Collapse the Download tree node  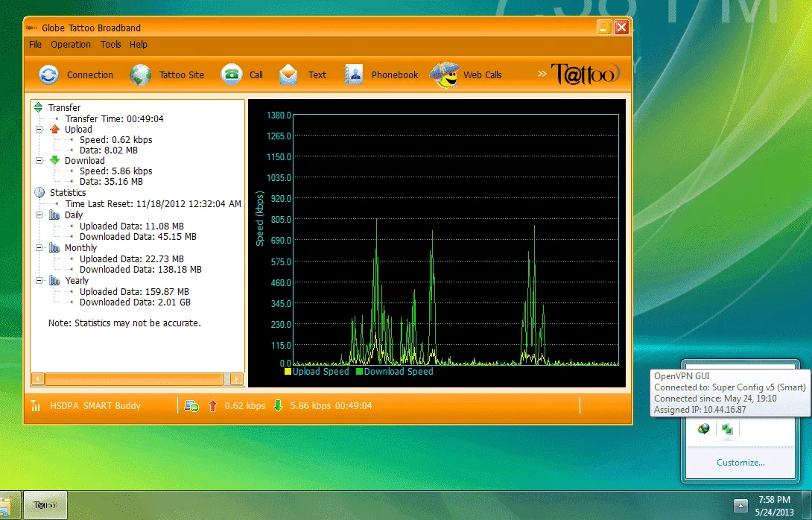(39, 161)
